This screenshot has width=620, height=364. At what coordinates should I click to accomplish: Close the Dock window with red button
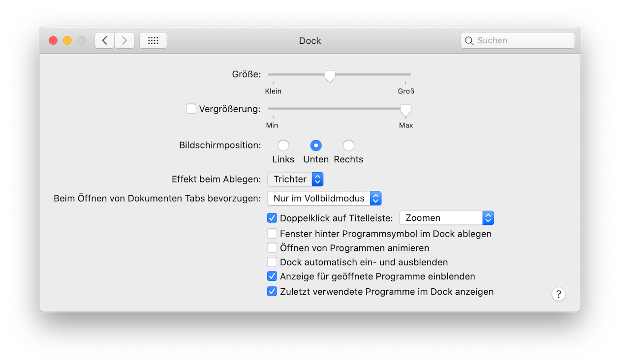53,40
